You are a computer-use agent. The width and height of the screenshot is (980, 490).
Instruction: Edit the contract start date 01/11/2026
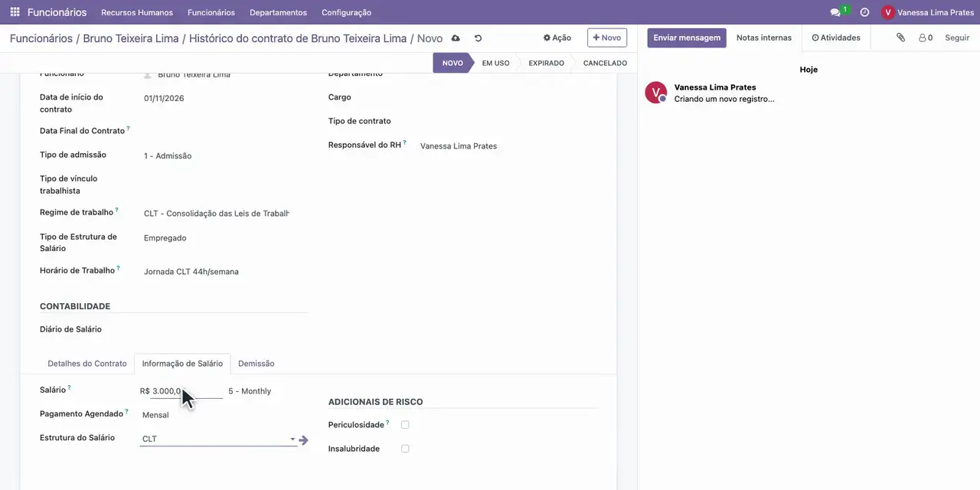point(217,98)
